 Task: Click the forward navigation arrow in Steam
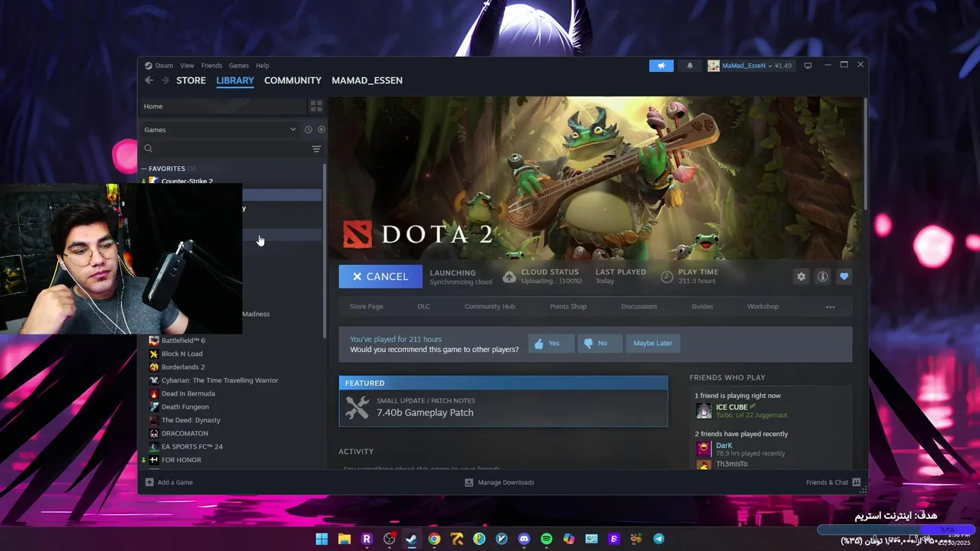tap(165, 80)
